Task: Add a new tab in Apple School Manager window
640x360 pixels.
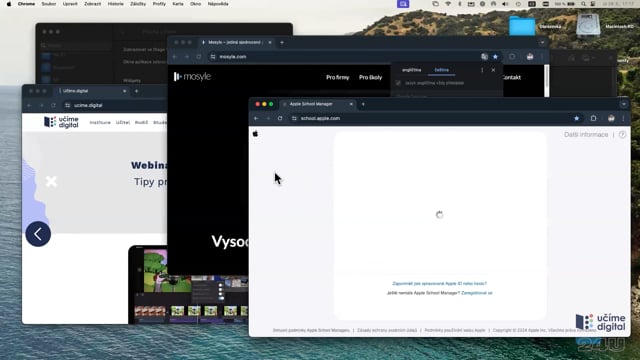Action: coord(363,104)
